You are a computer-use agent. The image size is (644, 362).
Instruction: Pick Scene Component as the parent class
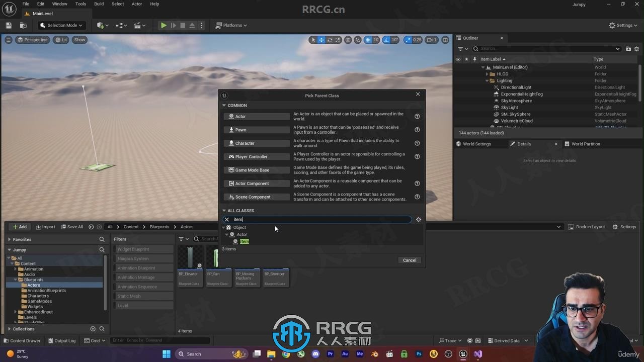[257, 197]
